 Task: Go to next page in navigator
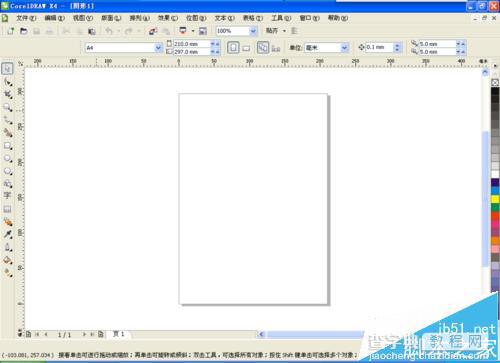[x=84, y=334]
